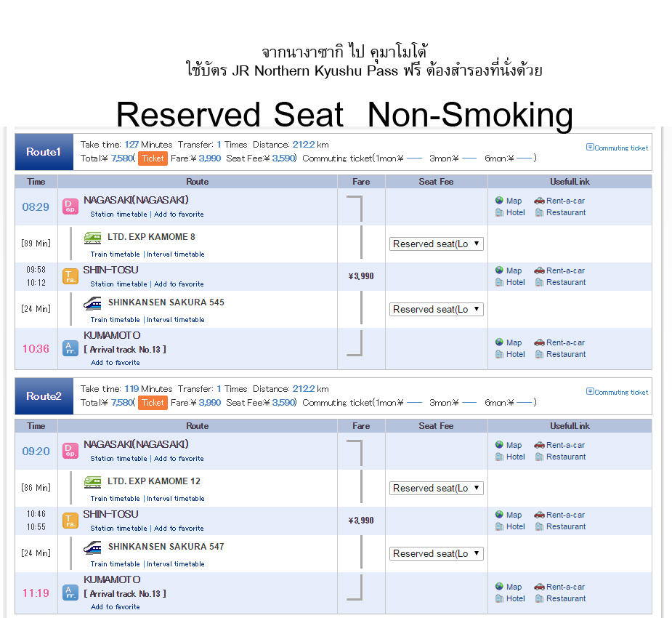Select the Route1 tab header
Image resolution: width=672 pixels, height=618 pixels.
pos(44,152)
